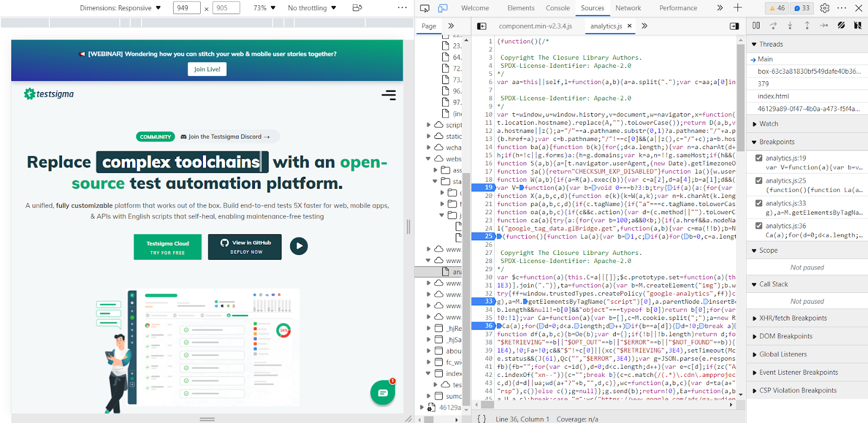Click the step over next function icon
Viewport: 868px width, 423px height.
pyautogui.click(x=773, y=25)
